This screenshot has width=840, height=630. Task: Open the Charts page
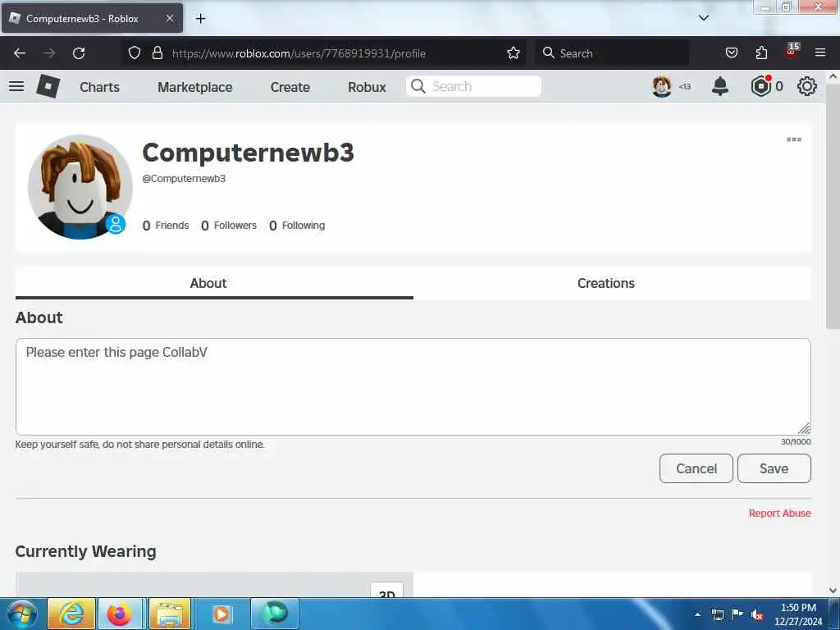pyautogui.click(x=99, y=87)
